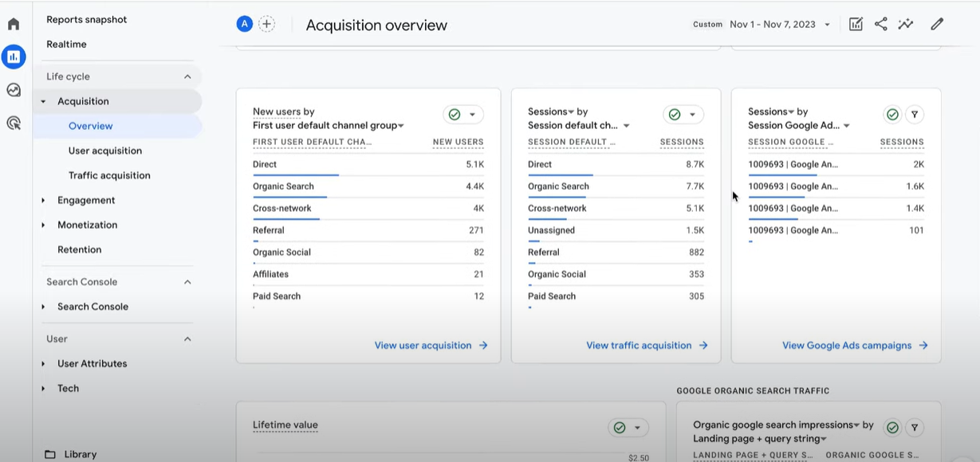The image size is (980, 462).
Task: Toggle check status on Session default channel card
Action: coord(675,115)
